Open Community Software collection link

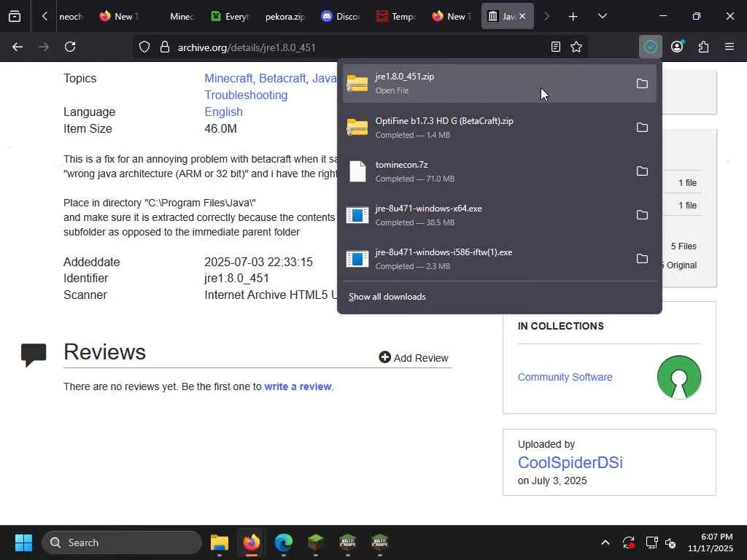565,377
